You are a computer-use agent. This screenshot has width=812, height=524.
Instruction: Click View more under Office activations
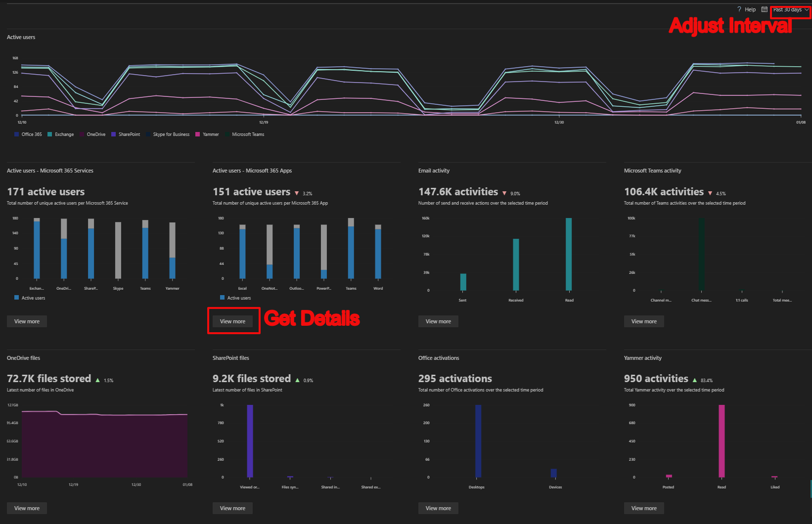(x=438, y=508)
